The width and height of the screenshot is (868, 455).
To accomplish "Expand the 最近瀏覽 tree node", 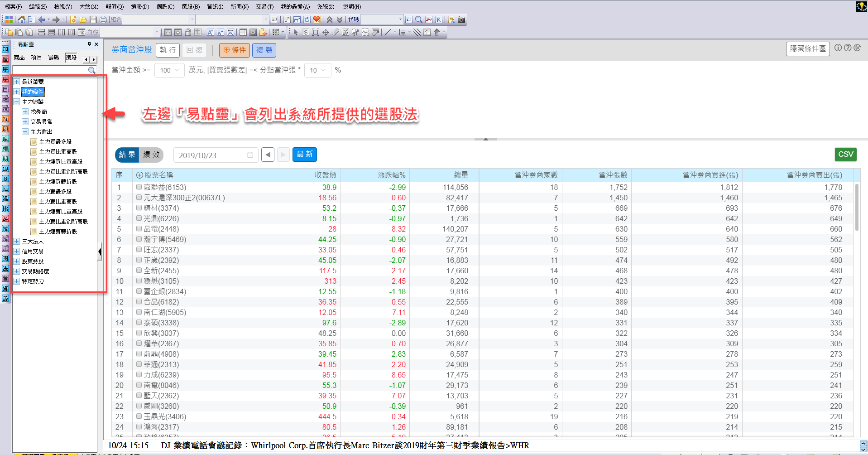I will pos(17,82).
